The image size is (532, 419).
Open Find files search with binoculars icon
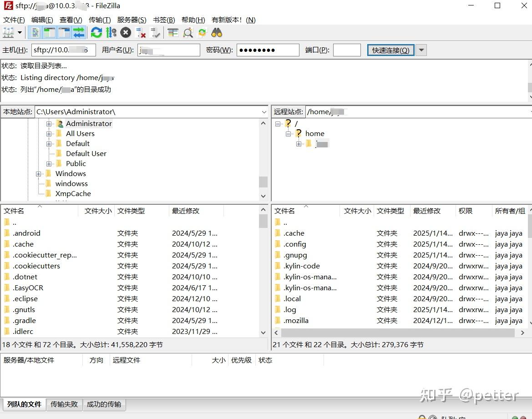(x=217, y=32)
